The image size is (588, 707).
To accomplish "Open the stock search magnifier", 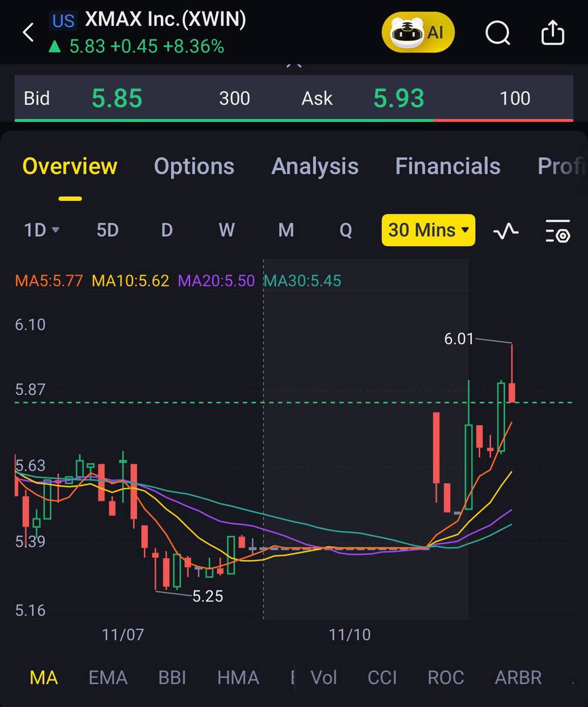I will (498, 32).
